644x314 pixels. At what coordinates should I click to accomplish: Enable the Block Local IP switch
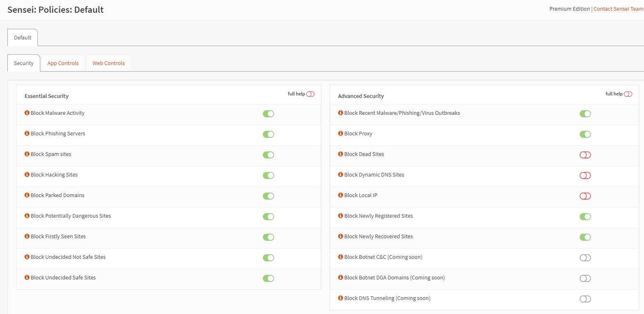coord(585,196)
